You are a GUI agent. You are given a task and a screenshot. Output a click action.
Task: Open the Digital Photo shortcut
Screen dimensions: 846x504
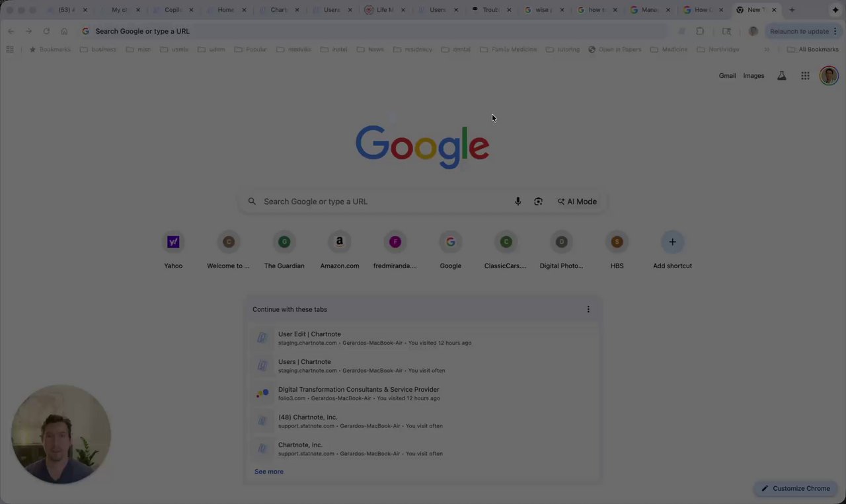pyautogui.click(x=561, y=250)
